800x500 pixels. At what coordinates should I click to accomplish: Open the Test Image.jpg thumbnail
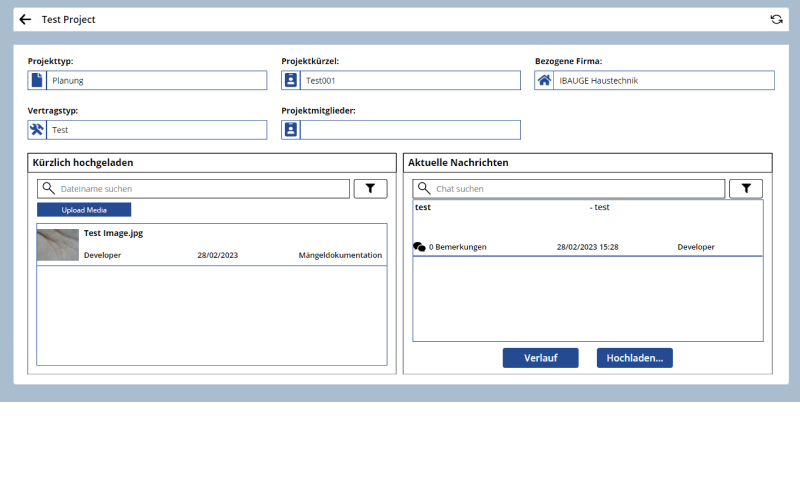pyautogui.click(x=58, y=245)
